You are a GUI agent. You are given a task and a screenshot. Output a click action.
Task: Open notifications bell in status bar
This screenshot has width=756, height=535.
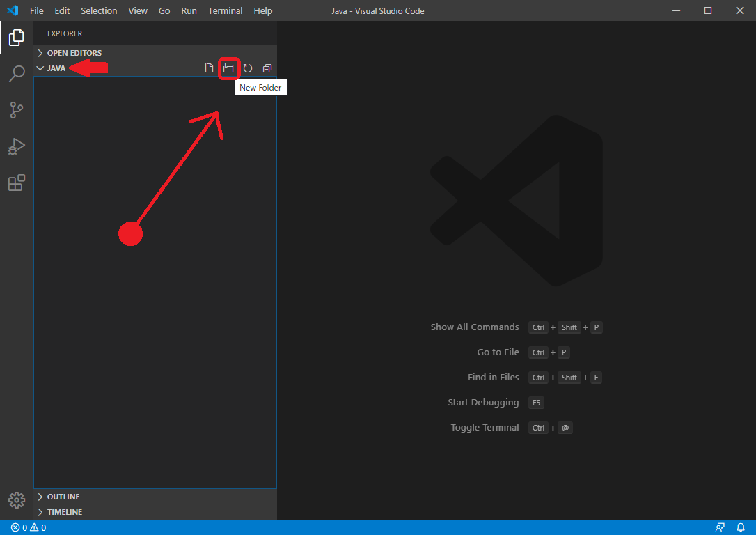click(741, 527)
